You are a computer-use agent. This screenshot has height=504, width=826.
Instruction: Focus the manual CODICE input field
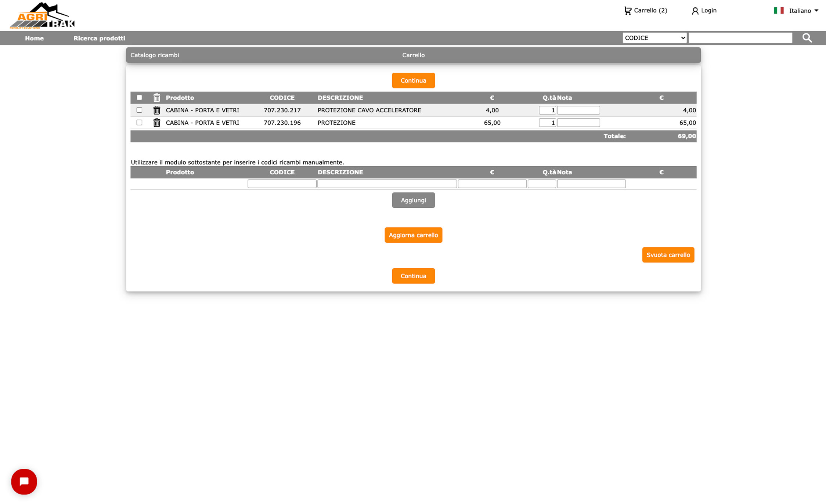tap(282, 184)
